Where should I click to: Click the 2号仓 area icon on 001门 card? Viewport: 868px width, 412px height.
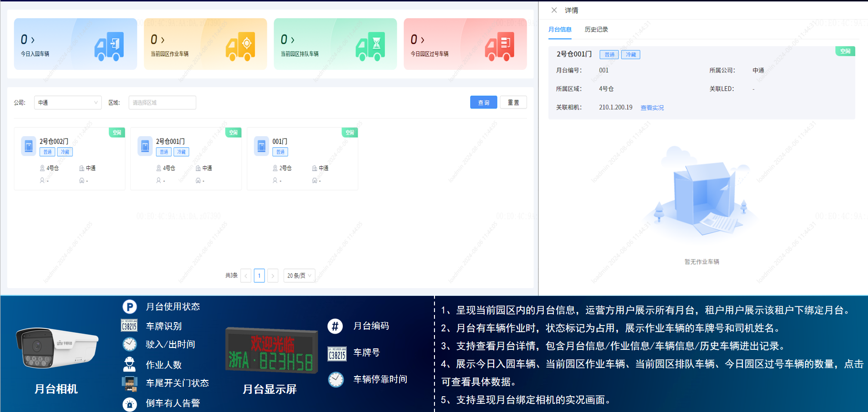click(x=275, y=168)
